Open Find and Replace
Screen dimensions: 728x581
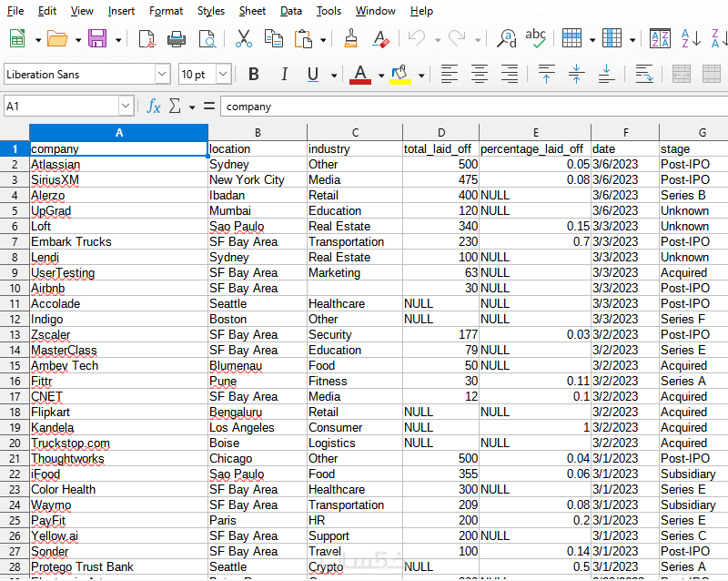506,39
